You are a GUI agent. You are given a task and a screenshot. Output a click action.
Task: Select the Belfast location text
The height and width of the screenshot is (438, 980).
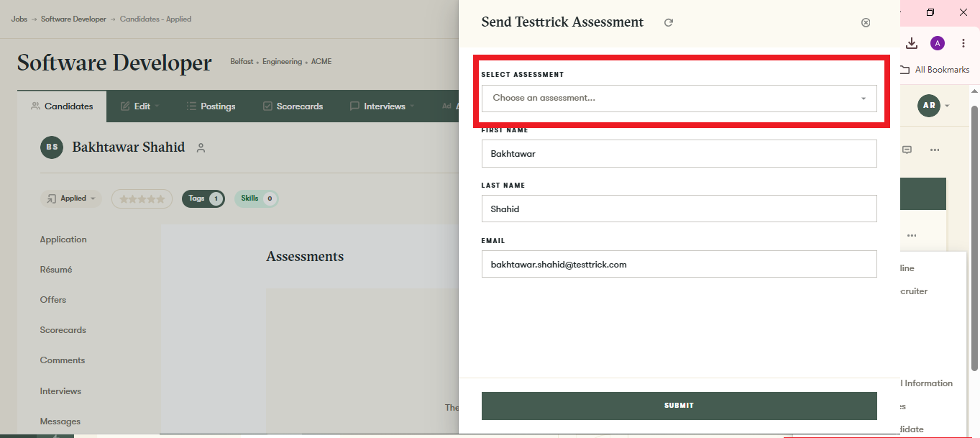pos(242,62)
